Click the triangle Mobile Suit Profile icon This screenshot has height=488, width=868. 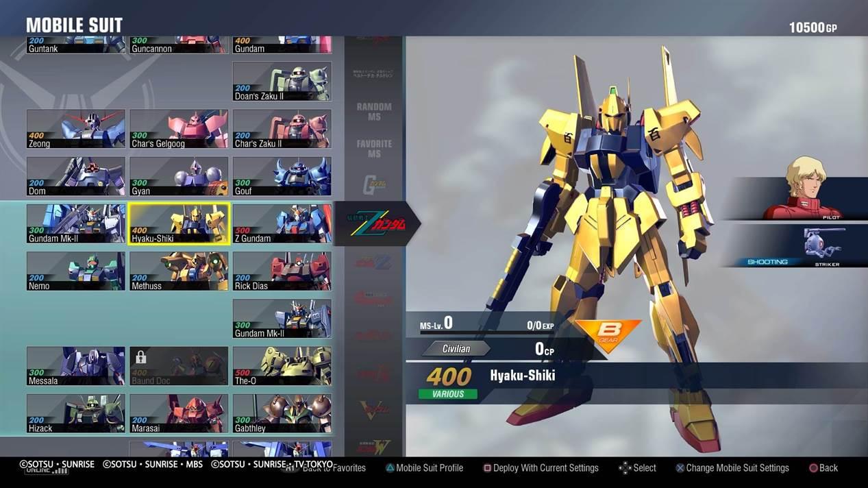tap(389, 468)
